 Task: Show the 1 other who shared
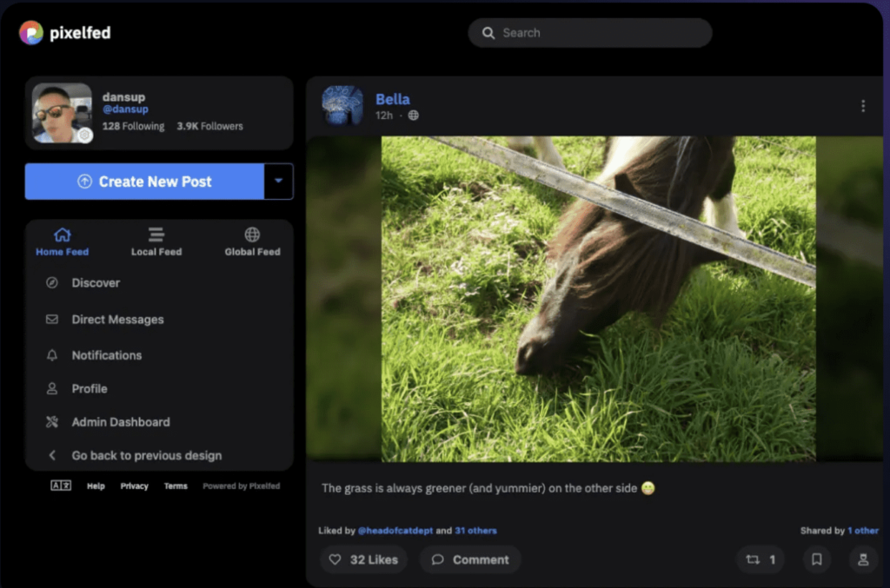point(863,531)
